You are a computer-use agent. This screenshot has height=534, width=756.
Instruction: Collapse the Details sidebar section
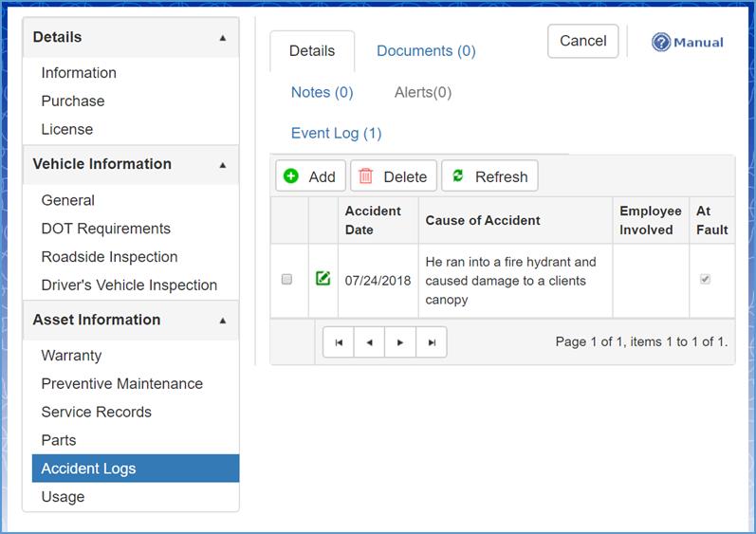click(223, 38)
